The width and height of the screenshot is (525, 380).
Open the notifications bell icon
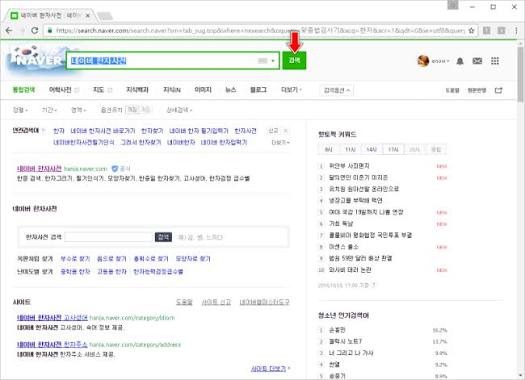[460, 61]
